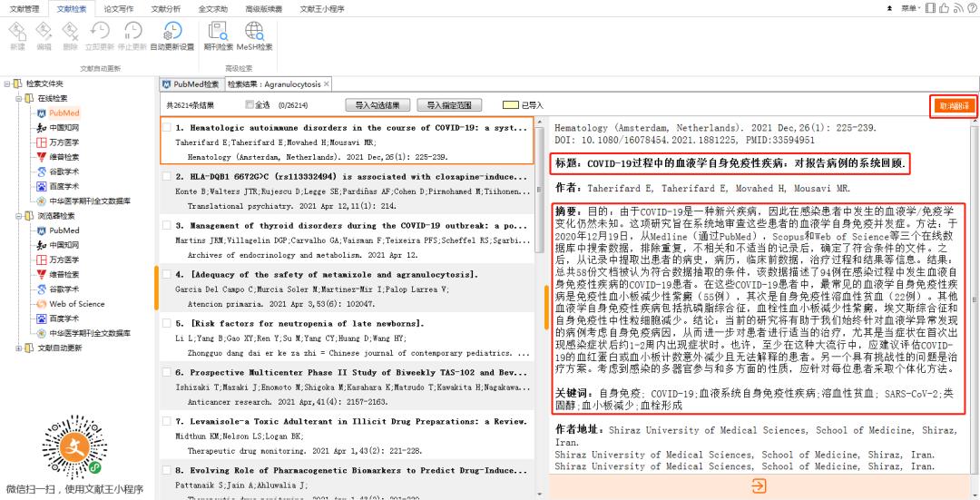Screen dimensions: 980x500
Task: Open 中国知网 under 在线检索
Action: (64, 127)
